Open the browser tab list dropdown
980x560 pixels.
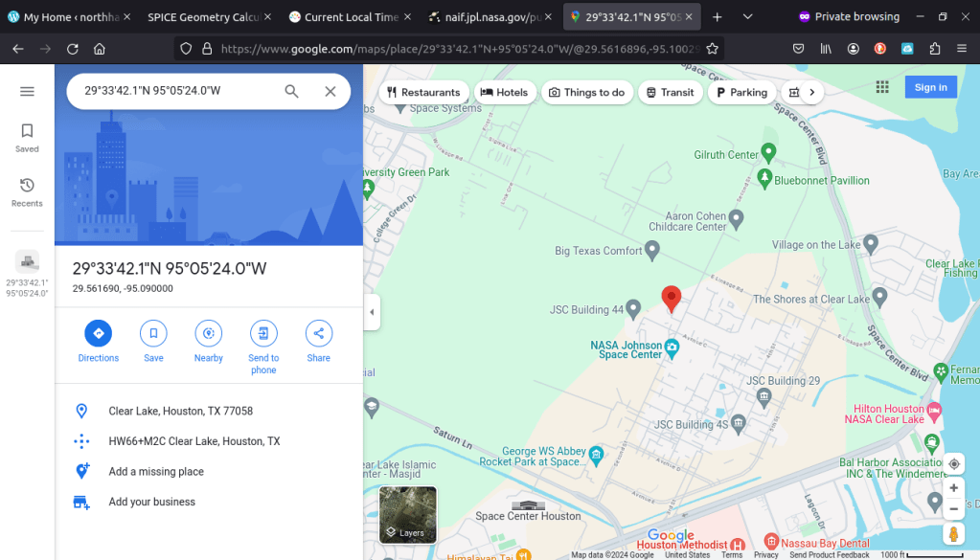[747, 17]
